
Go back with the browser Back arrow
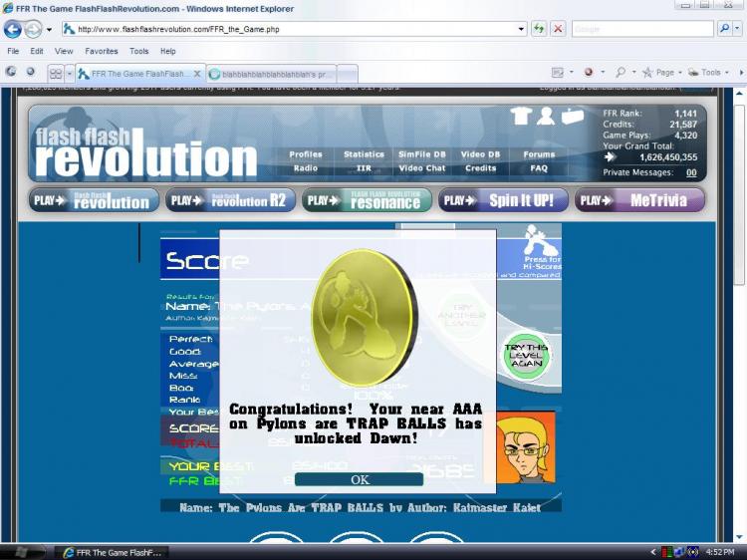coord(13,30)
